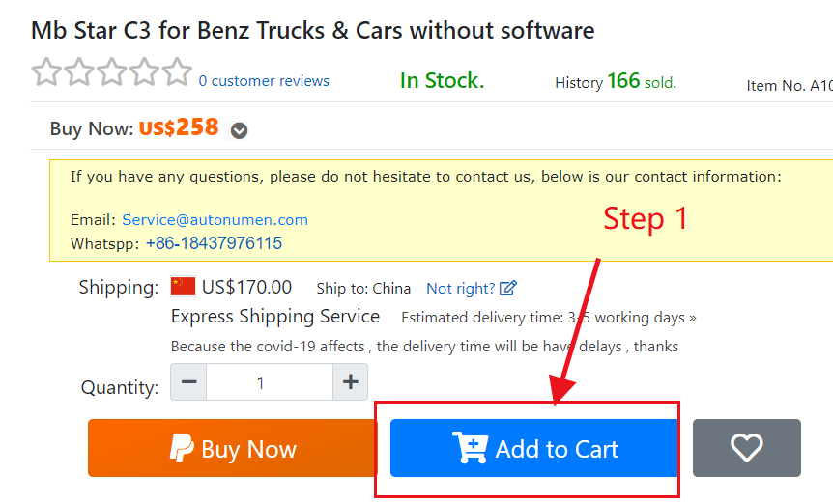
Task: Click the Not right? link
Action: pyautogui.click(x=461, y=288)
